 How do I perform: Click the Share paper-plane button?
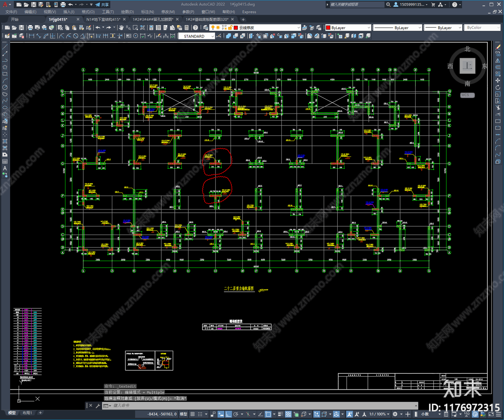point(102,4)
